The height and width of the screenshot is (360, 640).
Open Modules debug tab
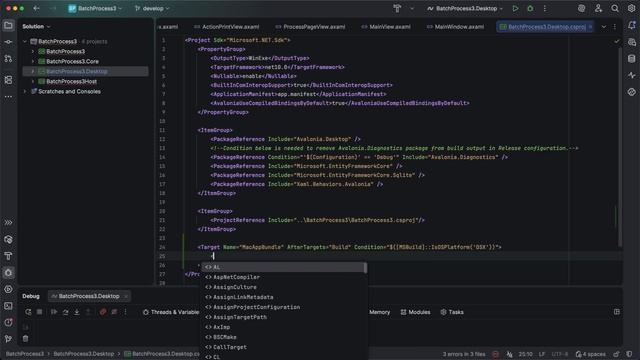point(415,312)
